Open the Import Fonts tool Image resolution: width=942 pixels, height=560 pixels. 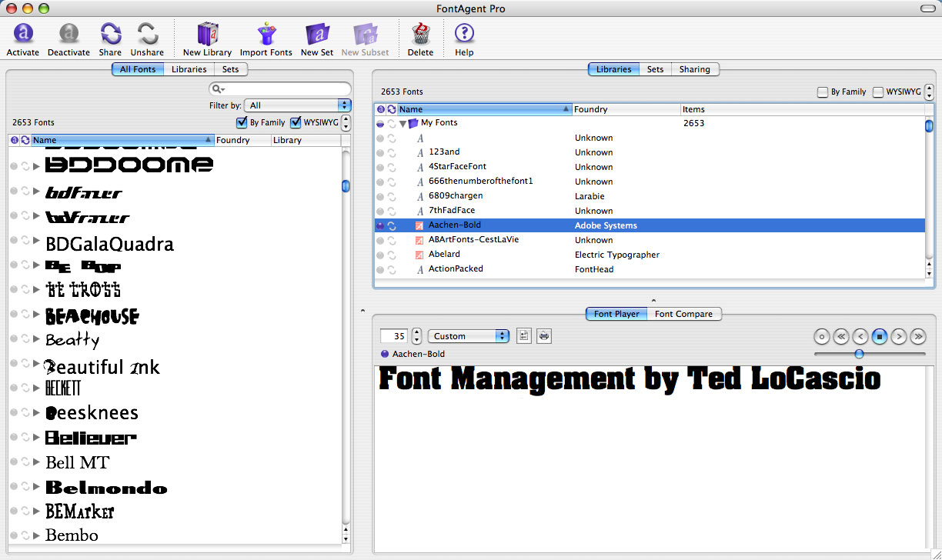[266, 35]
